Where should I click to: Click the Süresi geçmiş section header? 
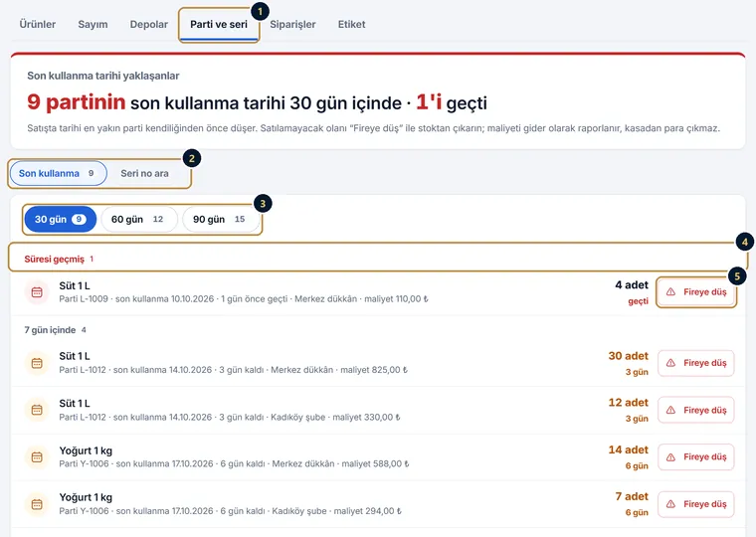pos(59,260)
